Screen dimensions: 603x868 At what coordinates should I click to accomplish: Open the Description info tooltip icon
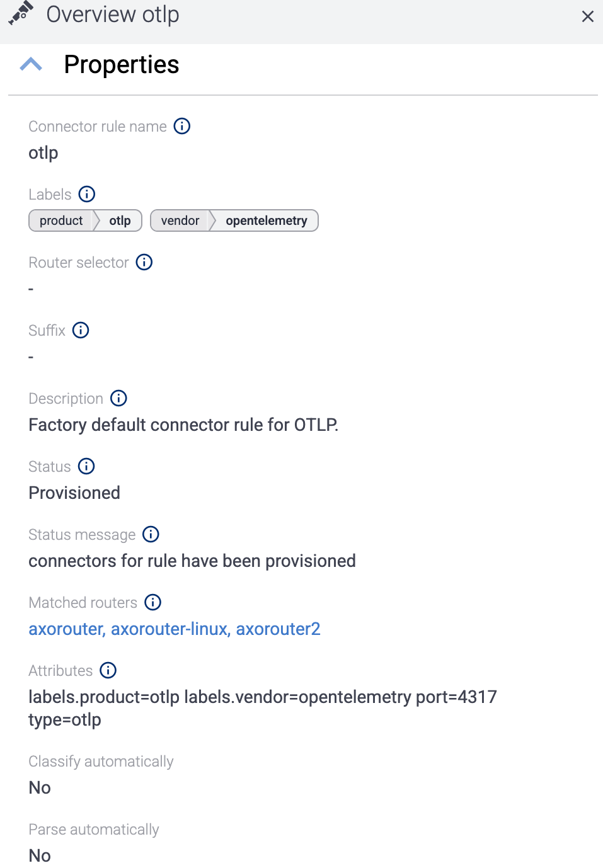(118, 398)
